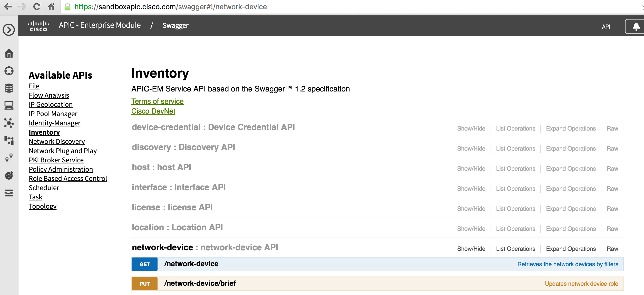644x295 pixels.
Task: Expand the discovery API heading
Action: (183, 147)
